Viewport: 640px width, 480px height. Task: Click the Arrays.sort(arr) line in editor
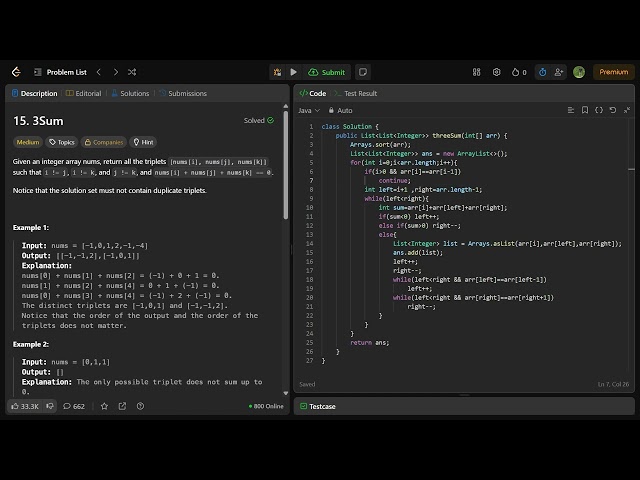[380, 144]
